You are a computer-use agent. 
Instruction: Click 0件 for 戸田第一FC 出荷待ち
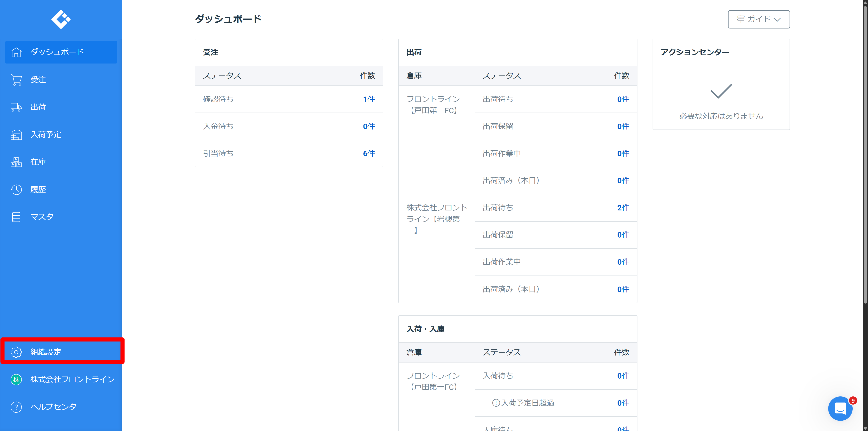623,99
